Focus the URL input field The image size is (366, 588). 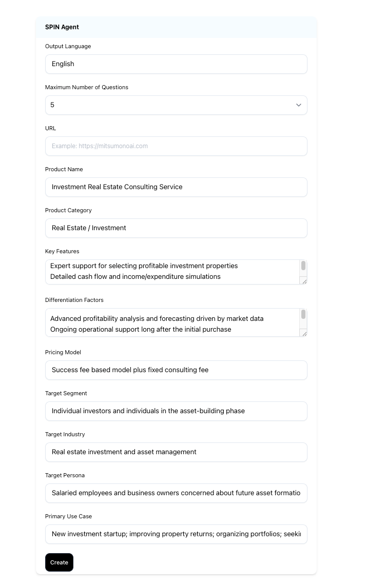[x=176, y=146]
